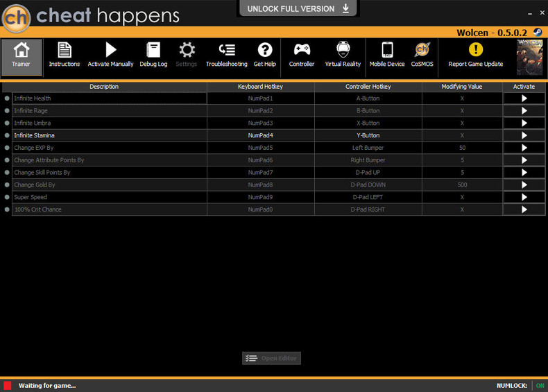Click the Controller Hotkey column header
The height and width of the screenshot is (392, 548).
click(368, 87)
